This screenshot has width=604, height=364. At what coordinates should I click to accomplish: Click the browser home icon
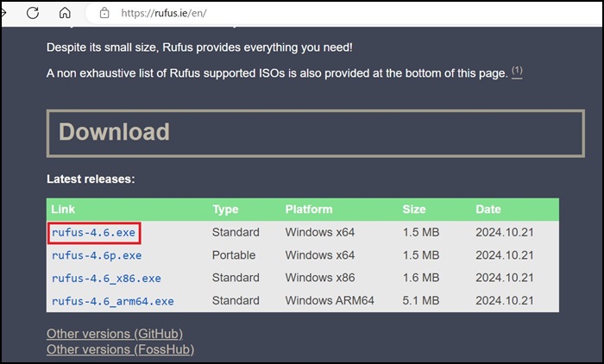(x=65, y=13)
